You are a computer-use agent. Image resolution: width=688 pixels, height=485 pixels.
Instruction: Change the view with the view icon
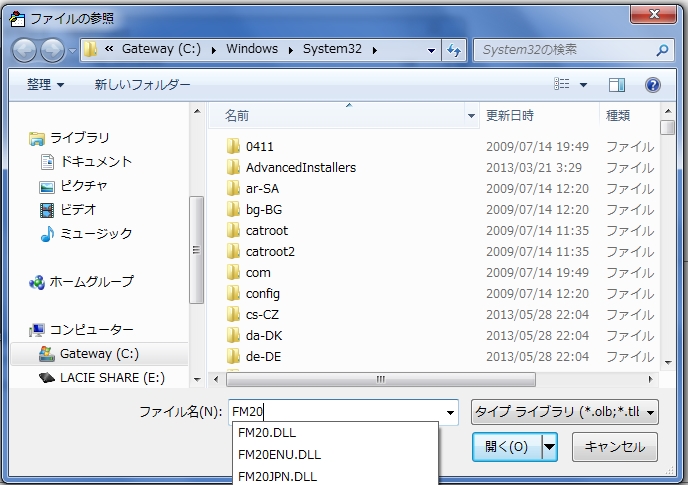tap(562, 84)
